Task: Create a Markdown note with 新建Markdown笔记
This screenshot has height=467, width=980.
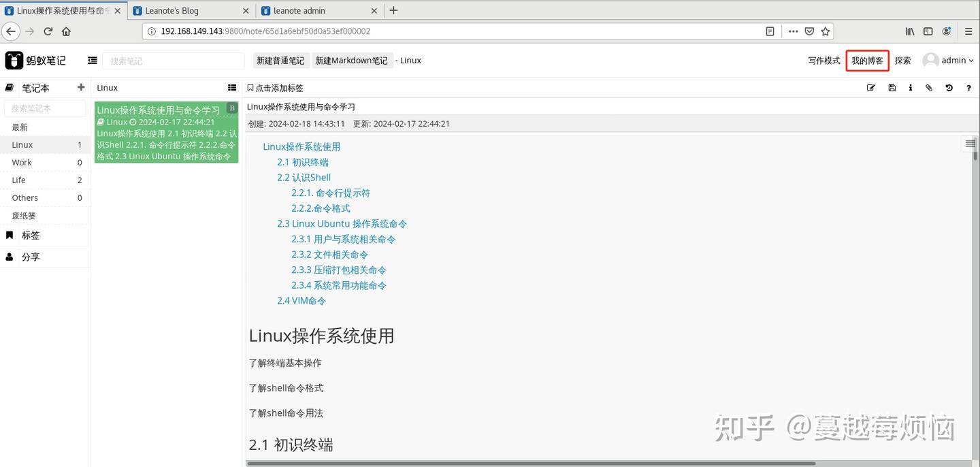Action: 352,60
